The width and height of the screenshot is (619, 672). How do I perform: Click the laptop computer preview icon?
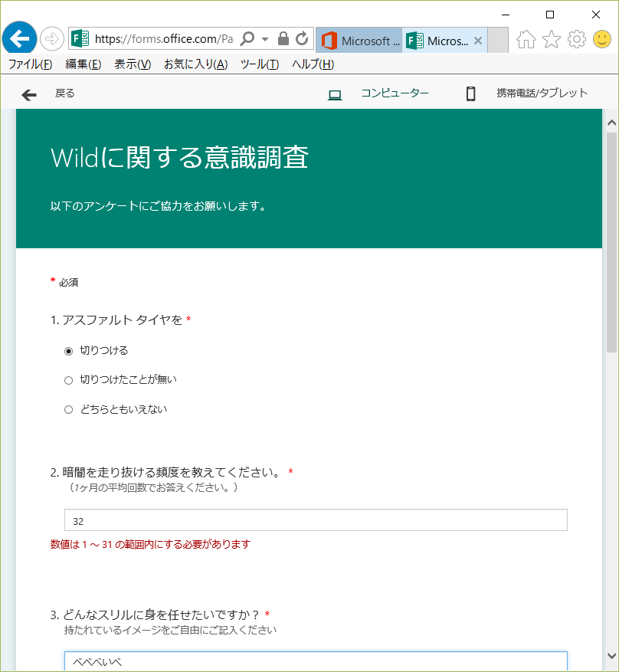pyautogui.click(x=335, y=95)
